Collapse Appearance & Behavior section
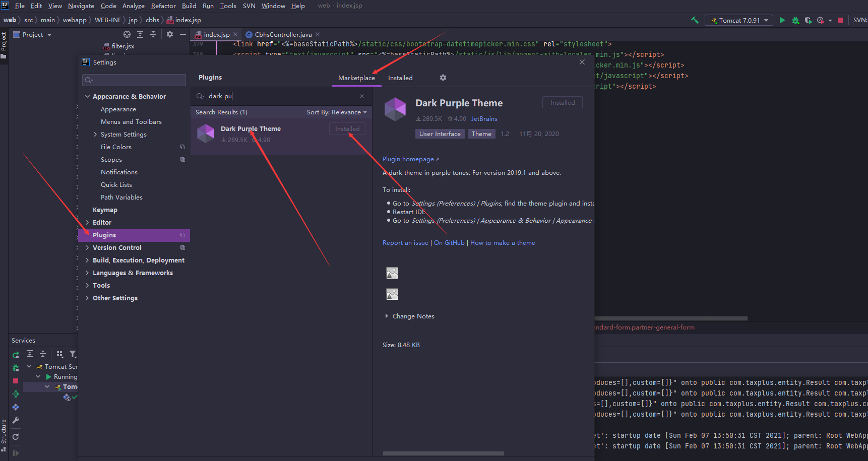This screenshot has height=461, width=868. click(88, 96)
